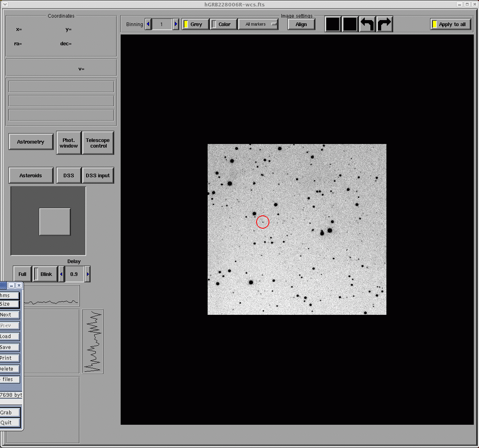Screen dimensions: 479x448
Task: Open the Telescope control panel
Action: (x=98, y=143)
